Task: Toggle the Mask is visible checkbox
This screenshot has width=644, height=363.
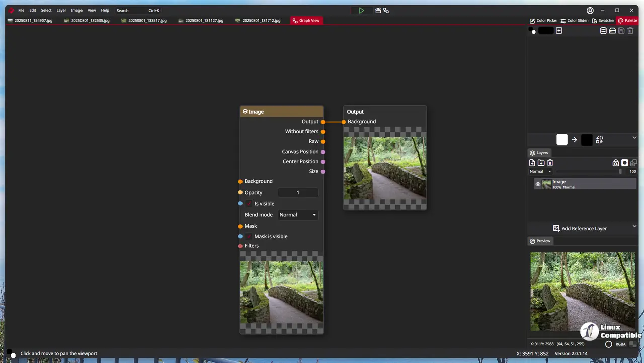Action: click(x=249, y=236)
